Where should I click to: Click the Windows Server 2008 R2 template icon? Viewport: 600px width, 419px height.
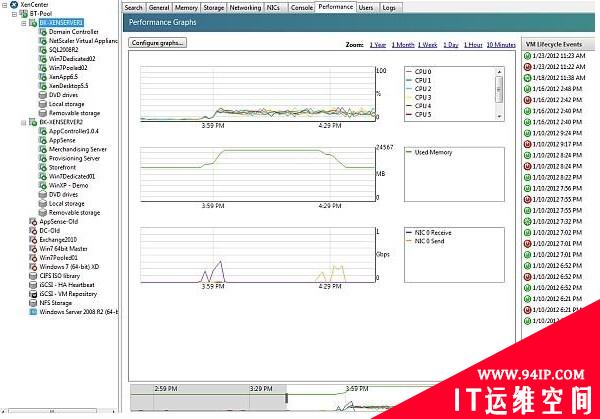(x=33, y=312)
